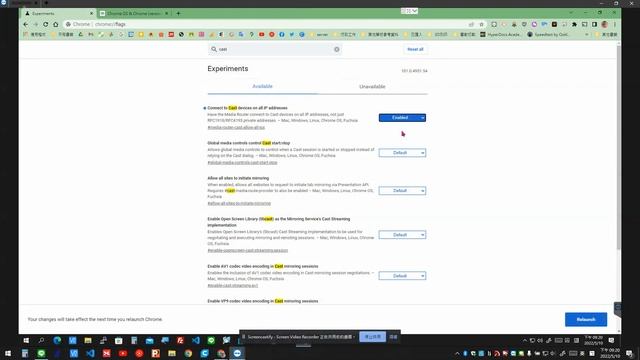Open Visual Studio Code in inner taskbar
The height and width of the screenshot is (360, 640).
click(196, 340)
